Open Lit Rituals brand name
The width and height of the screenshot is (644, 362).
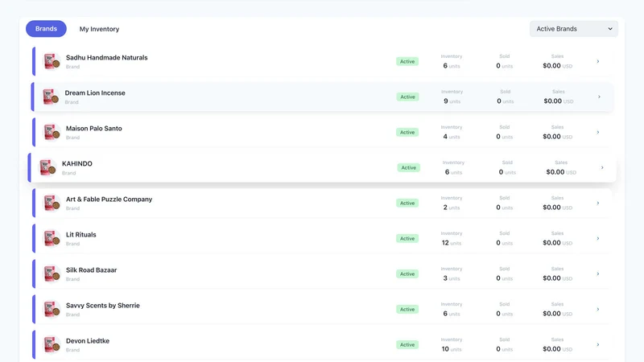(81, 235)
